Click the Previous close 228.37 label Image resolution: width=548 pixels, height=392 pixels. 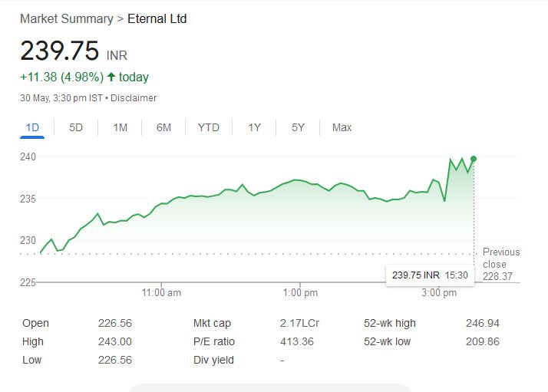point(500,264)
